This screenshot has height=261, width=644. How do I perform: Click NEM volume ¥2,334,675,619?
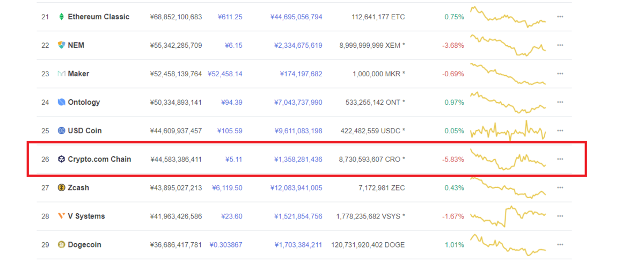[298, 45]
